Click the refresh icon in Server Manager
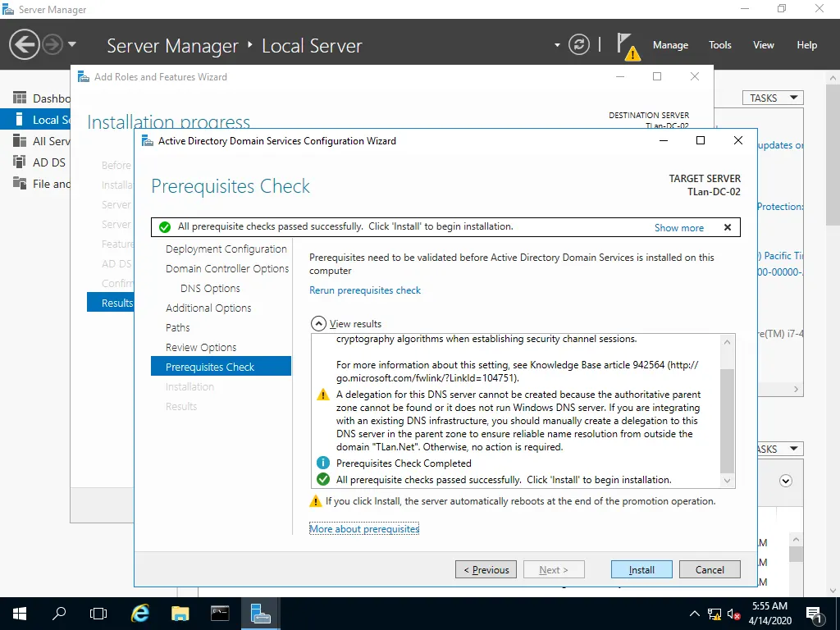840x630 pixels. 579,44
